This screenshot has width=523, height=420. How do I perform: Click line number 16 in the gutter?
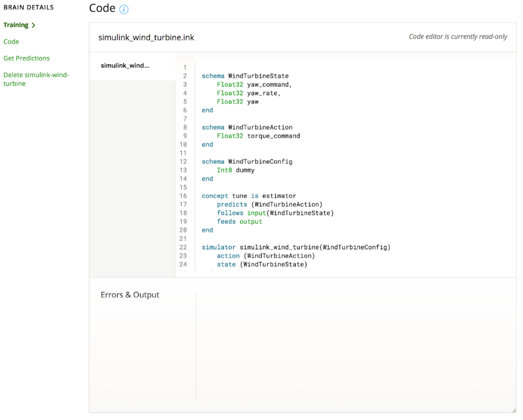click(184, 196)
